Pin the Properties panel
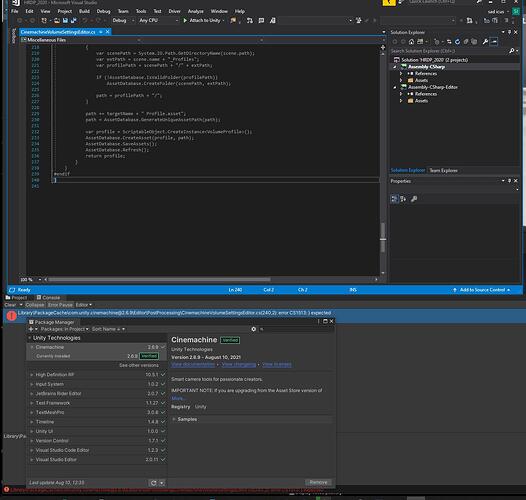 pos(509,181)
